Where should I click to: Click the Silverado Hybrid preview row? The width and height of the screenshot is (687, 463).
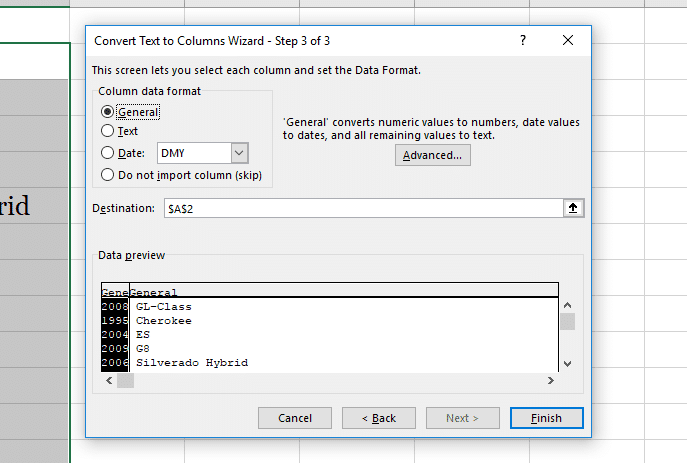pos(192,362)
